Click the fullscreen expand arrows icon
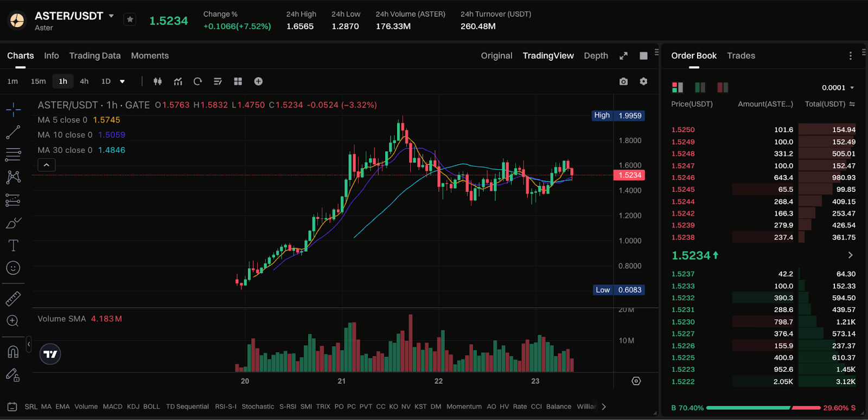Viewport: 868px width, 420px height. 623,56
